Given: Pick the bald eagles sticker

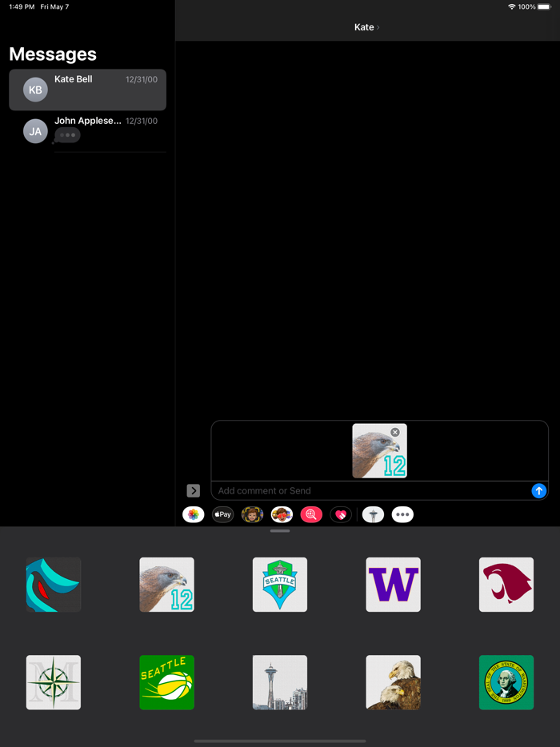Looking at the screenshot, I should point(393,682).
